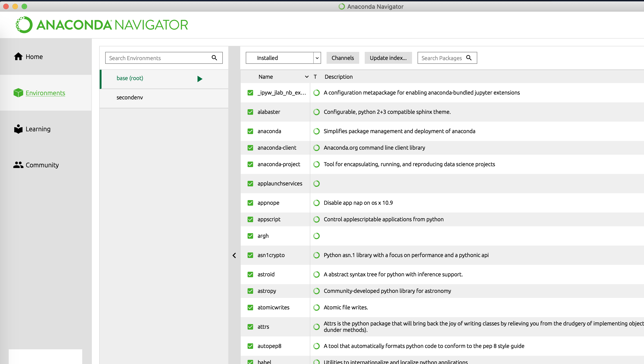Select the secondenv environment
Image resolution: width=644 pixels, height=364 pixels.
point(130,98)
